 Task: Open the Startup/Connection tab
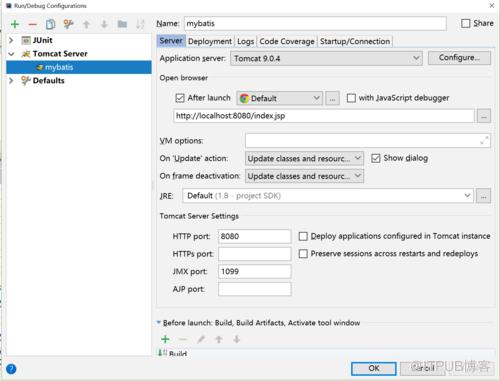355,41
